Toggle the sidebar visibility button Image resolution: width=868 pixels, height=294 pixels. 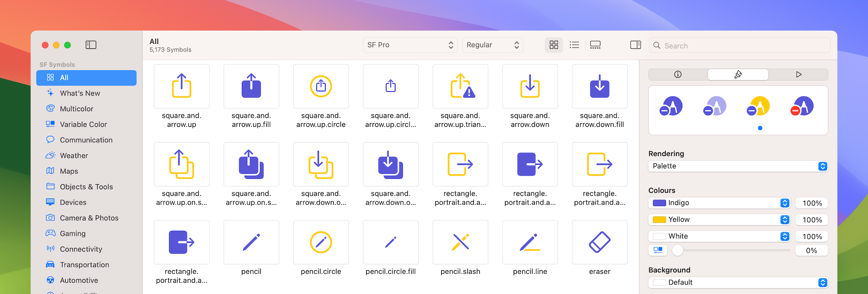pos(91,45)
